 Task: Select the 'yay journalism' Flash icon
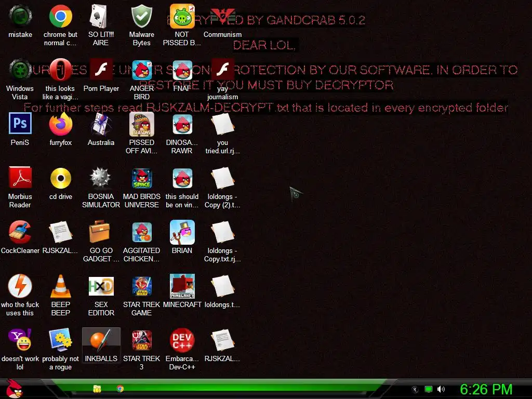(222, 70)
